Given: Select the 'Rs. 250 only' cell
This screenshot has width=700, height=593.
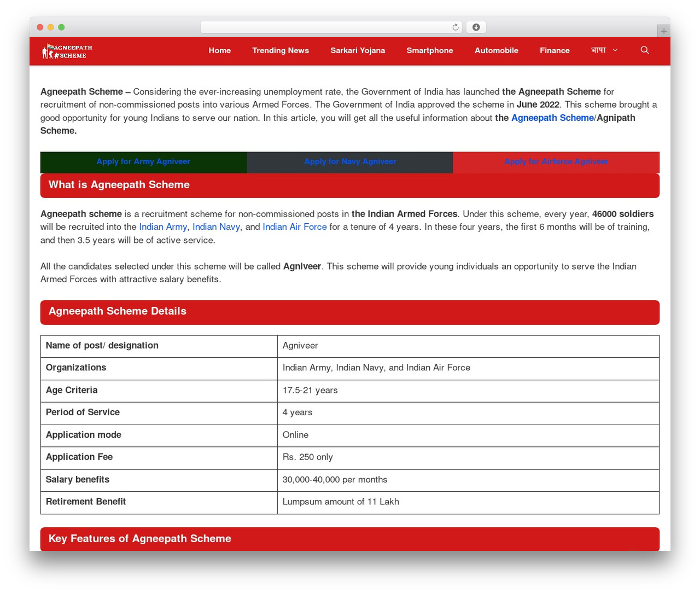Looking at the screenshot, I should (468, 458).
